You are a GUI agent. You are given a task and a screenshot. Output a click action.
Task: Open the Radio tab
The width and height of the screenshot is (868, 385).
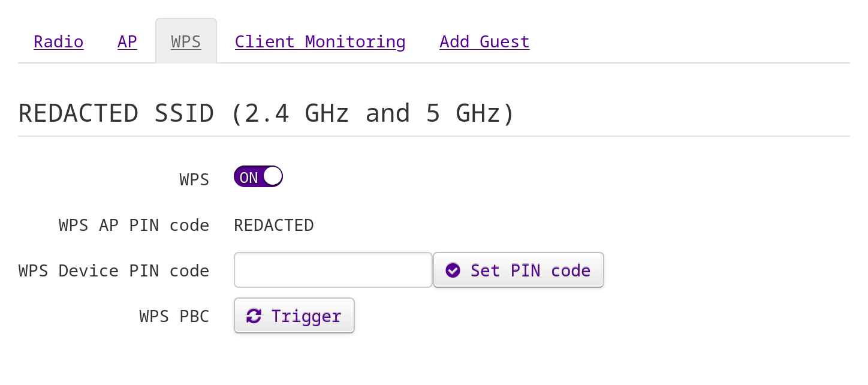(x=58, y=41)
